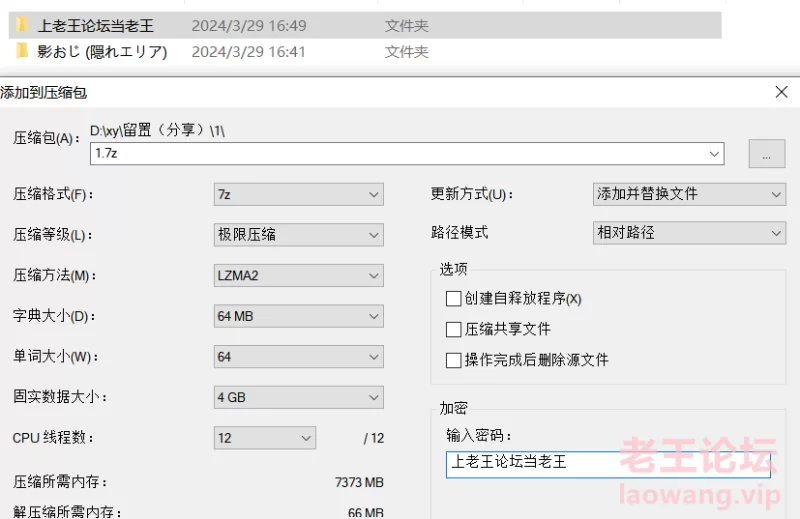This screenshot has height=519, width=800.
Task: Click the / 12 thread count text
Action: coord(373,438)
